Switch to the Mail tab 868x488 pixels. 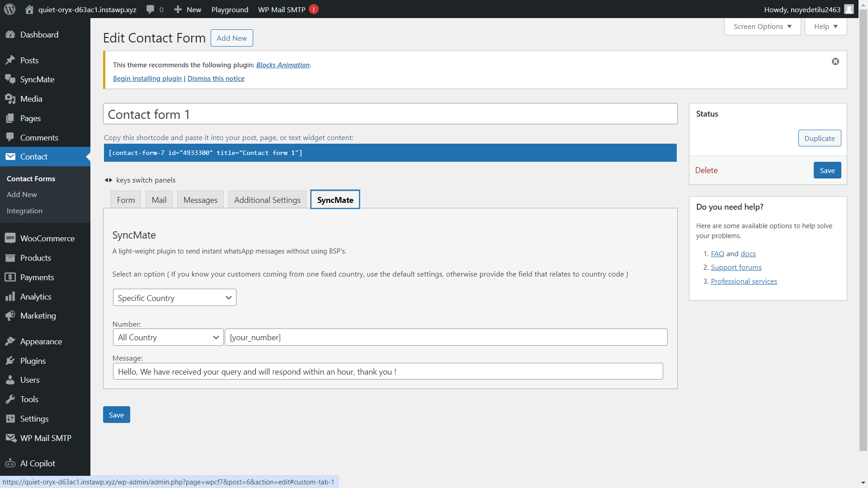159,200
